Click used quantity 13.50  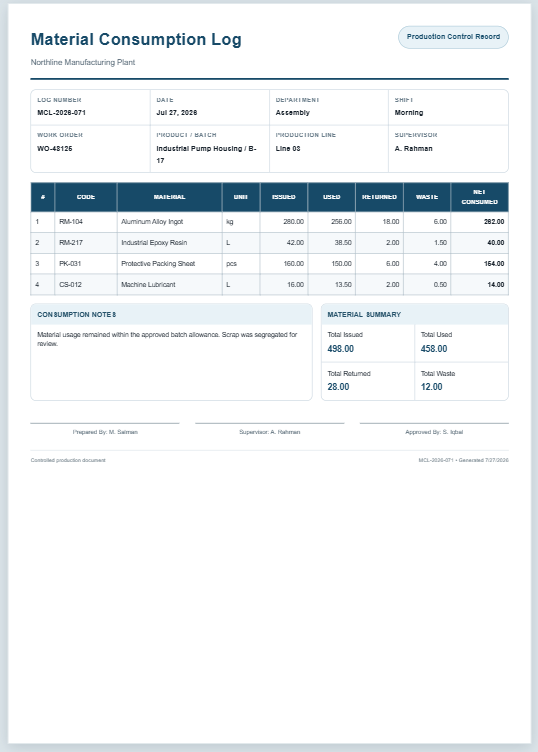click(x=343, y=285)
